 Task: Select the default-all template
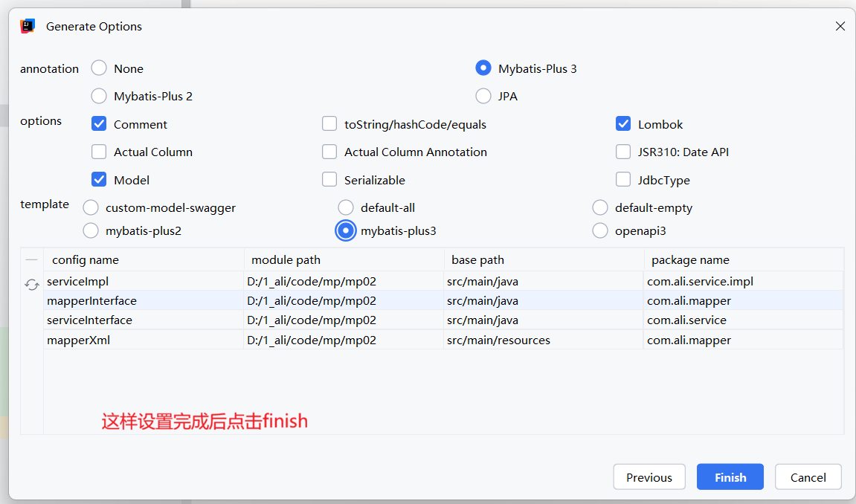(346, 207)
